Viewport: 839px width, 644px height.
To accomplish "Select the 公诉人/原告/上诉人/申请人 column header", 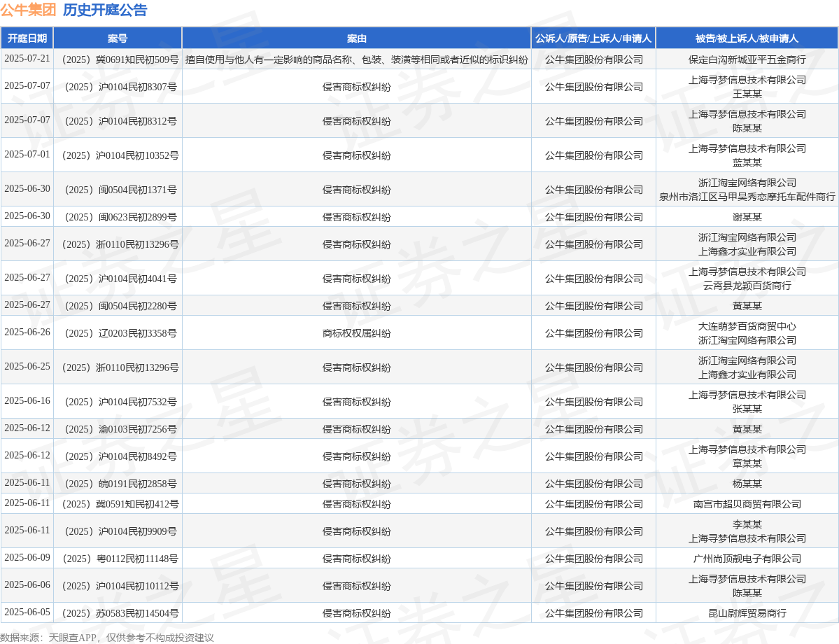I will [593, 38].
